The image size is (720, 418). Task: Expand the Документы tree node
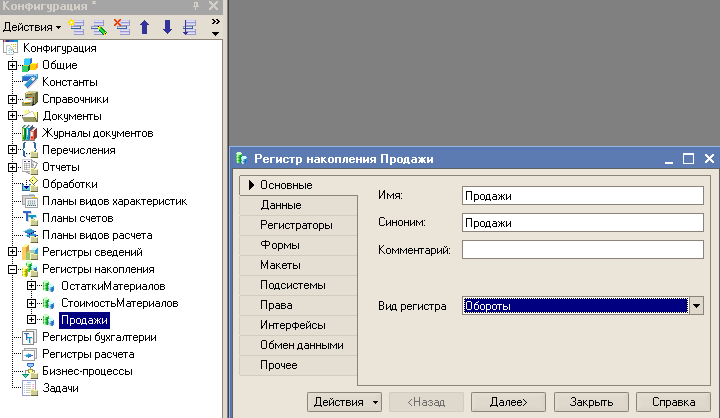pyautogui.click(x=12, y=116)
